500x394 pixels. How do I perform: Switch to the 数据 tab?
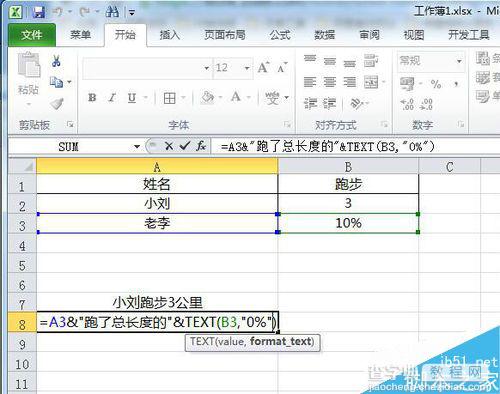pos(324,34)
